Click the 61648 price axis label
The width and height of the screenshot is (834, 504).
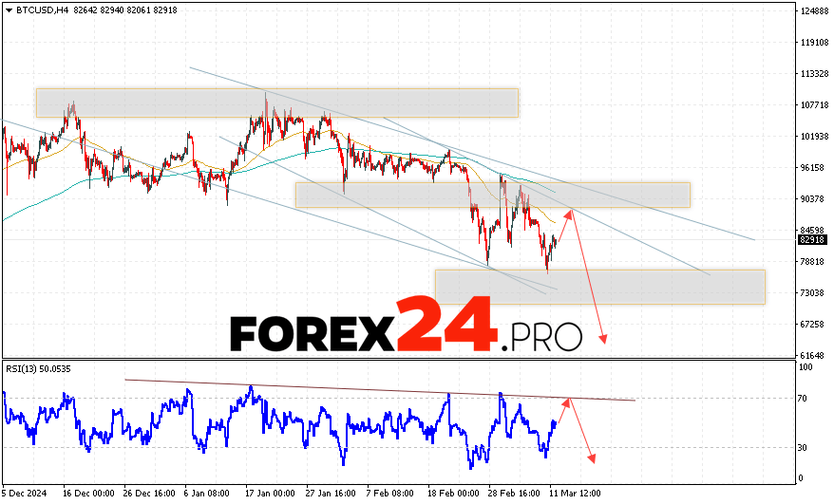click(x=812, y=354)
